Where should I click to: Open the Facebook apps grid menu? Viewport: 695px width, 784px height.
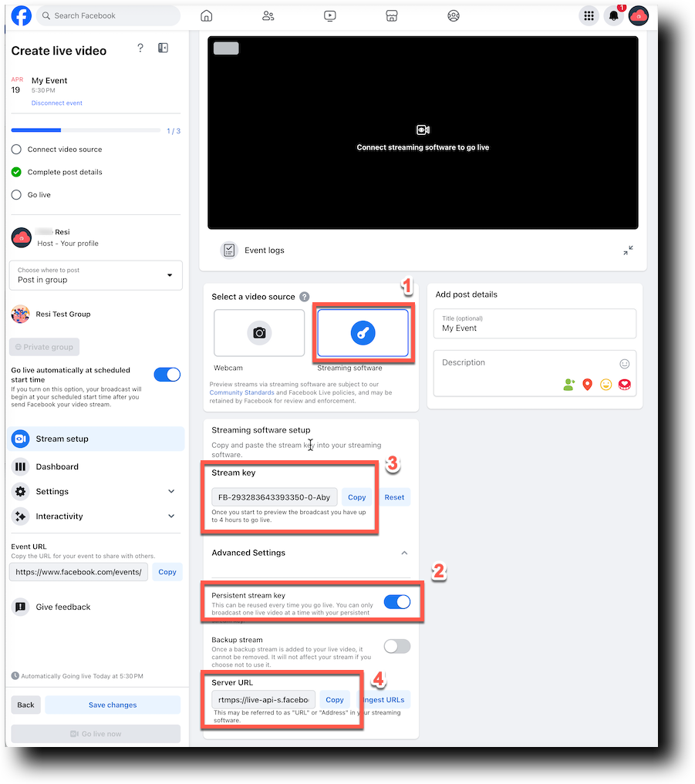(589, 15)
